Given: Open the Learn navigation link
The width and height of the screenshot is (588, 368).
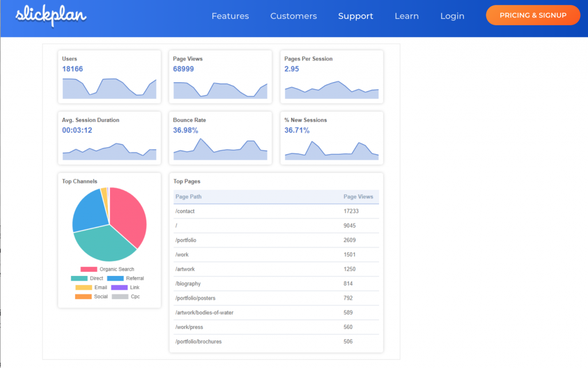Looking at the screenshot, I should (x=407, y=16).
